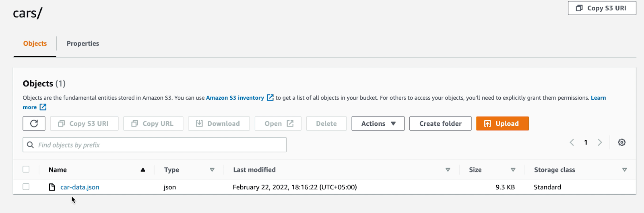This screenshot has height=213, width=644.
Task: Select the Objects tab
Action: click(x=35, y=43)
